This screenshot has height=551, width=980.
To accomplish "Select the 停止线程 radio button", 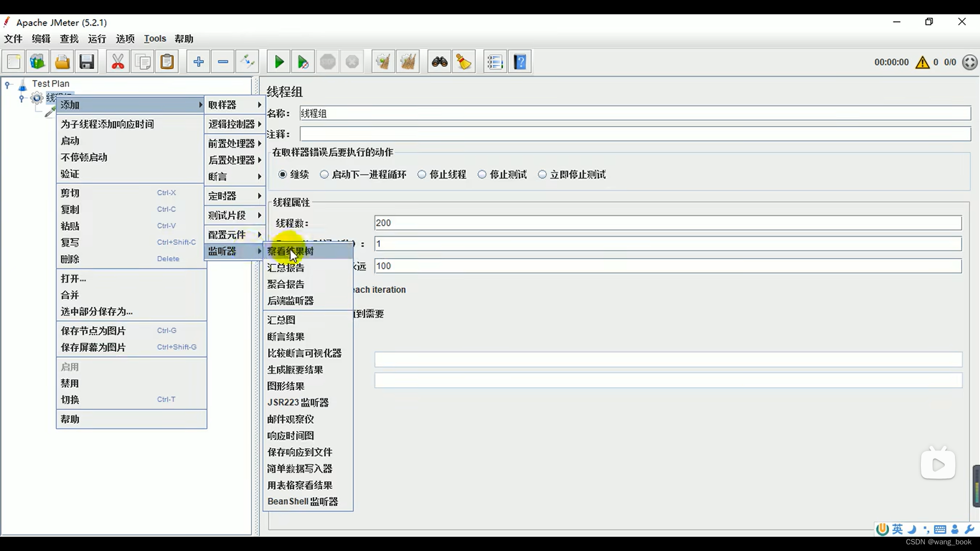I will 422,174.
